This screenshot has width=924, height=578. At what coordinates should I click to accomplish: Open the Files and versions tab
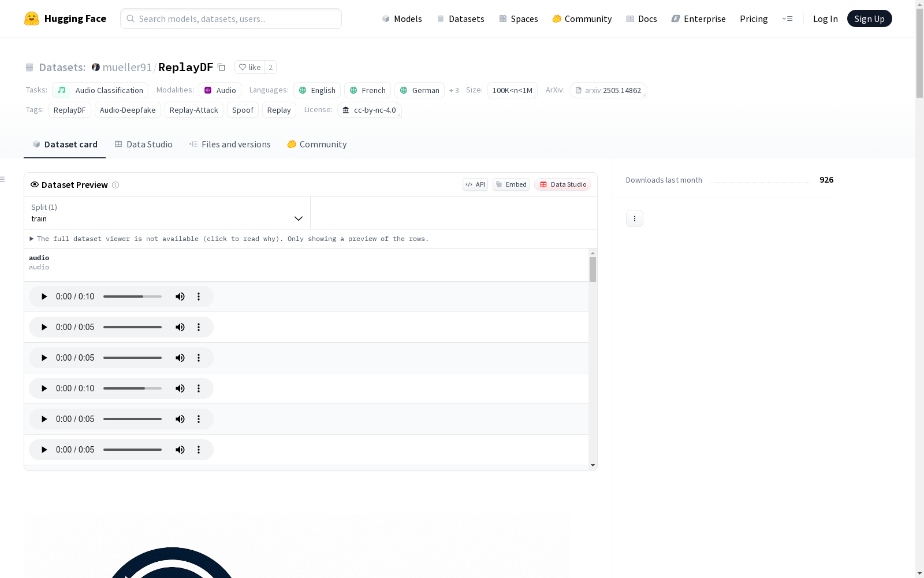[x=230, y=144]
